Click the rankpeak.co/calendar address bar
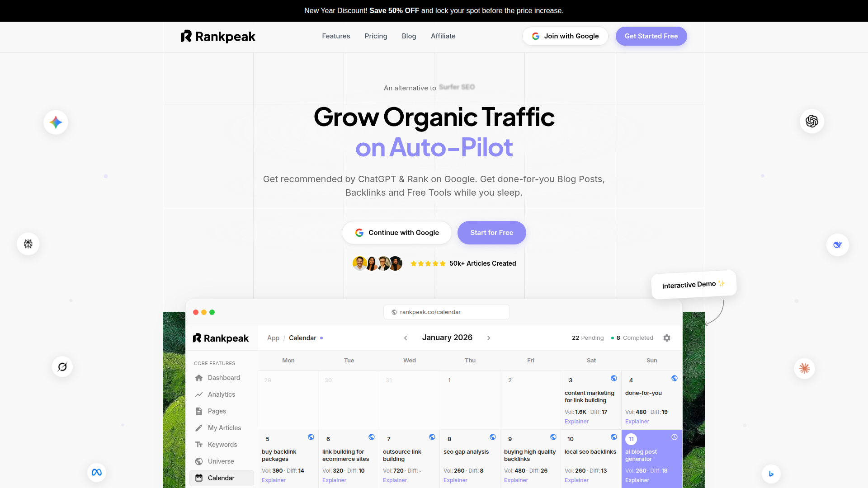Image resolution: width=868 pixels, height=488 pixels. (446, 312)
